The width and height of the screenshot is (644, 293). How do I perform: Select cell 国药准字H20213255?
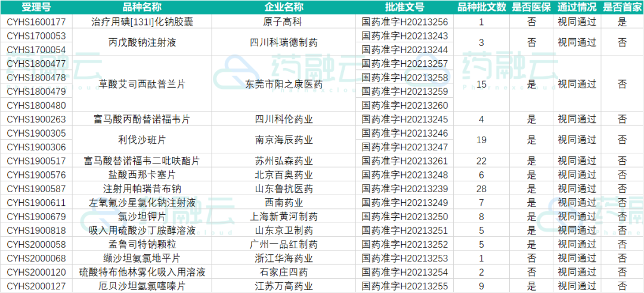(404, 286)
